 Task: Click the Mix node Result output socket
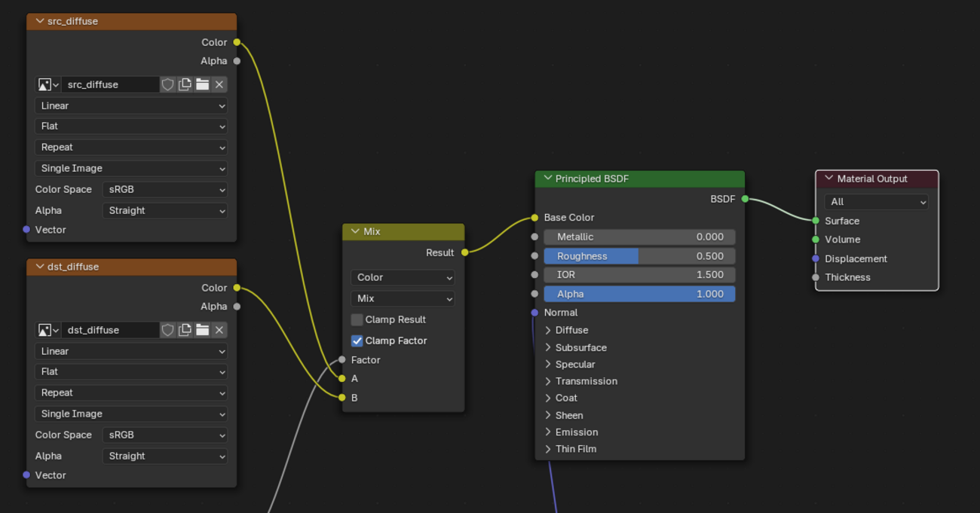click(x=464, y=252)
